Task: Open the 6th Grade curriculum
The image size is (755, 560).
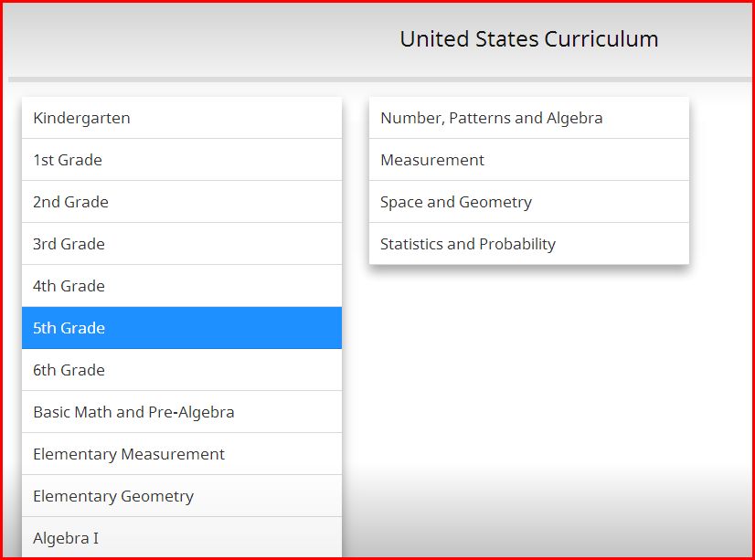Action: click(x=182, y=369)
